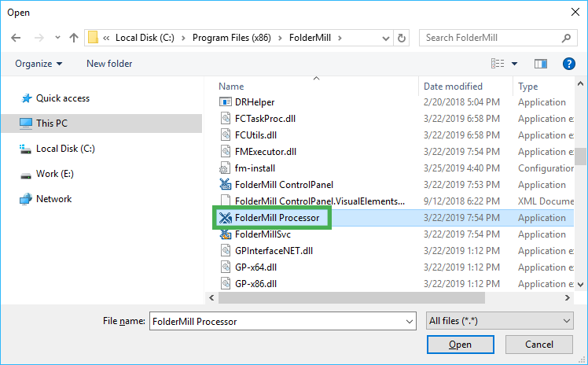588x365 pixels.
Task: Select the FCUtils.dll file
Action: click(255, 135)
